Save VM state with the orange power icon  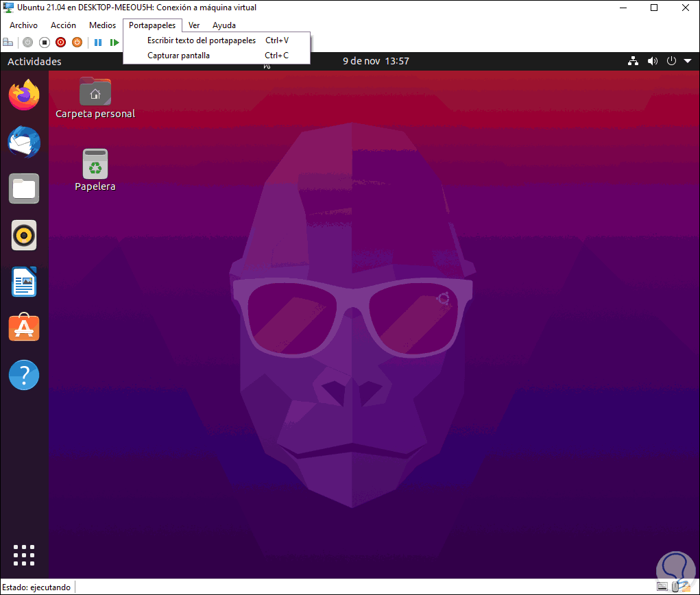coord(77,42)
